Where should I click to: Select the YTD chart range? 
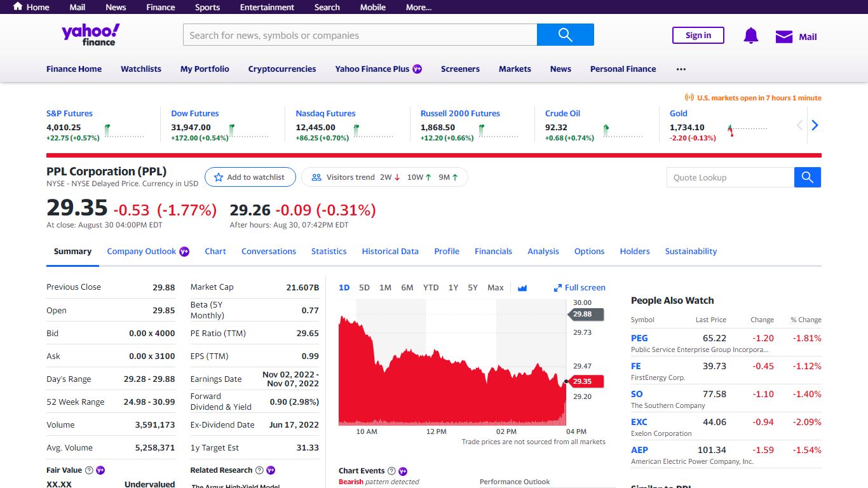pos(431,288)
